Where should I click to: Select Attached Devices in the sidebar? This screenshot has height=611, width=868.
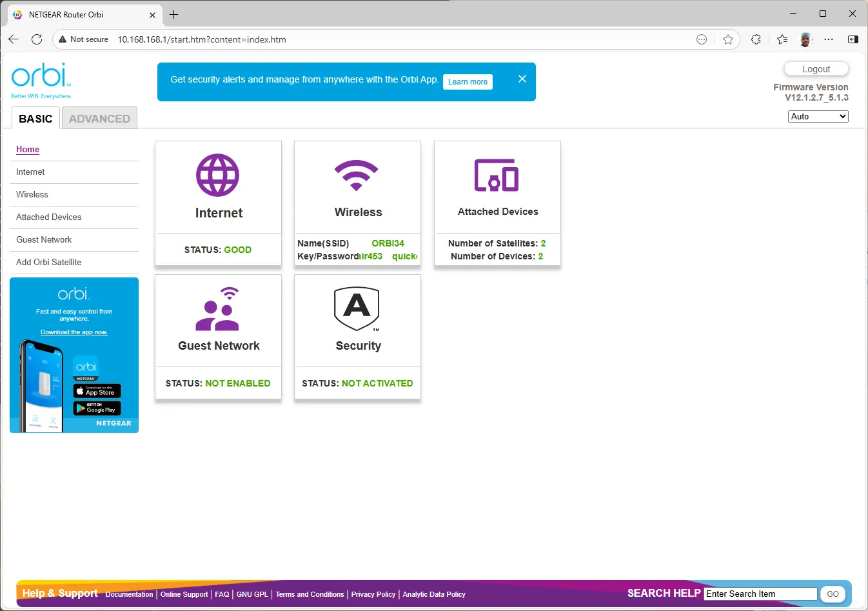tap(49, 217)
